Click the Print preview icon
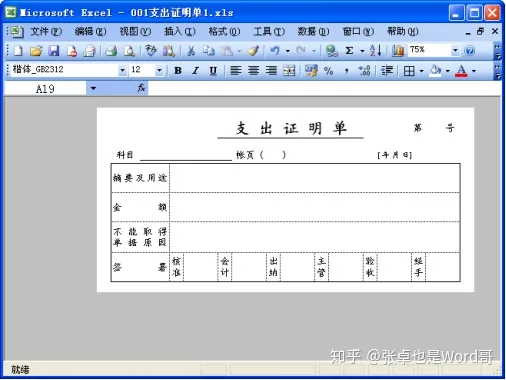506x380 pixels. pyautogui.click(x=129, y=51)
